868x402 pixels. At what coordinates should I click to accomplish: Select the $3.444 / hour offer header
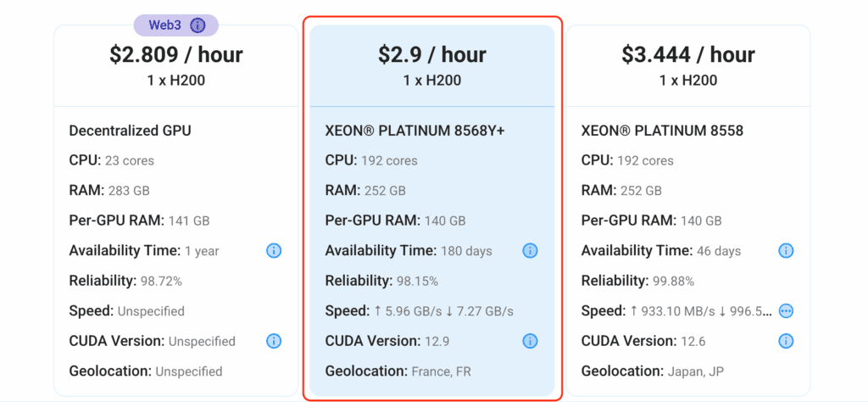coord(687,55)
